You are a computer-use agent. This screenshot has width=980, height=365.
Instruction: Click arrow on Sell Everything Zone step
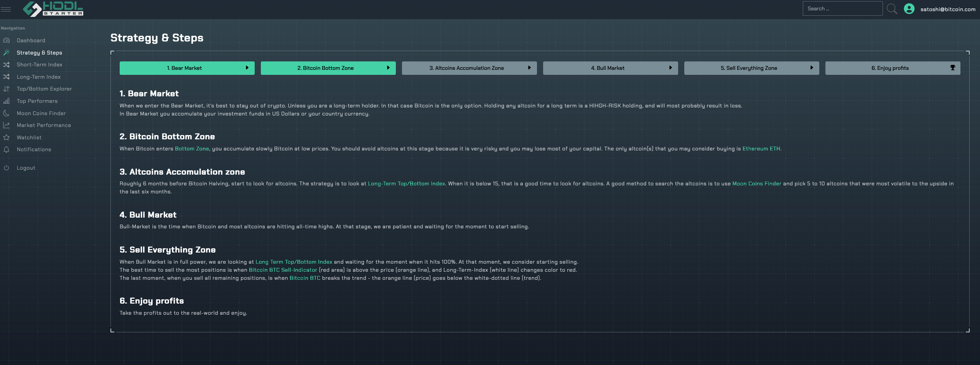pos(812,68)
